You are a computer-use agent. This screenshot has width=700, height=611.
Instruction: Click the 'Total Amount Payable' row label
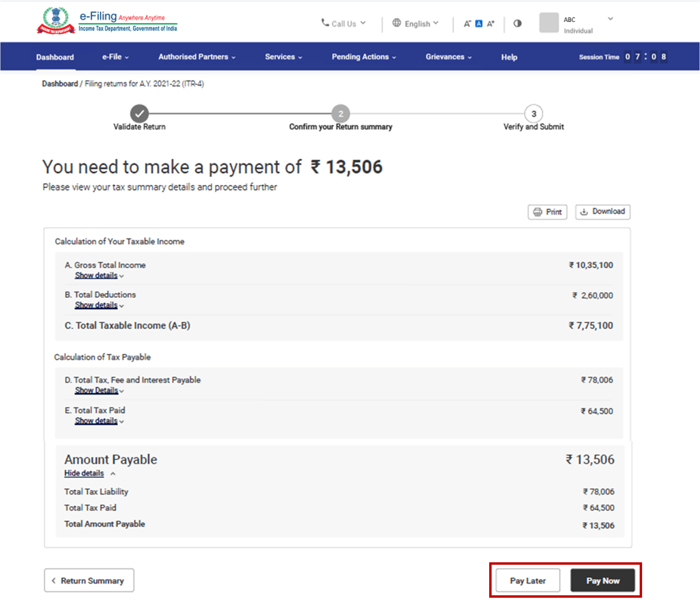105,524
